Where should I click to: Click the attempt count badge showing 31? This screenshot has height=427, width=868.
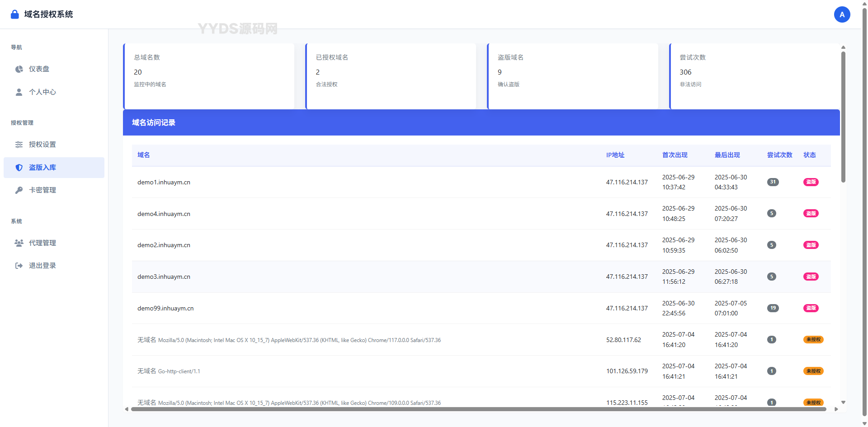(773, 182)
